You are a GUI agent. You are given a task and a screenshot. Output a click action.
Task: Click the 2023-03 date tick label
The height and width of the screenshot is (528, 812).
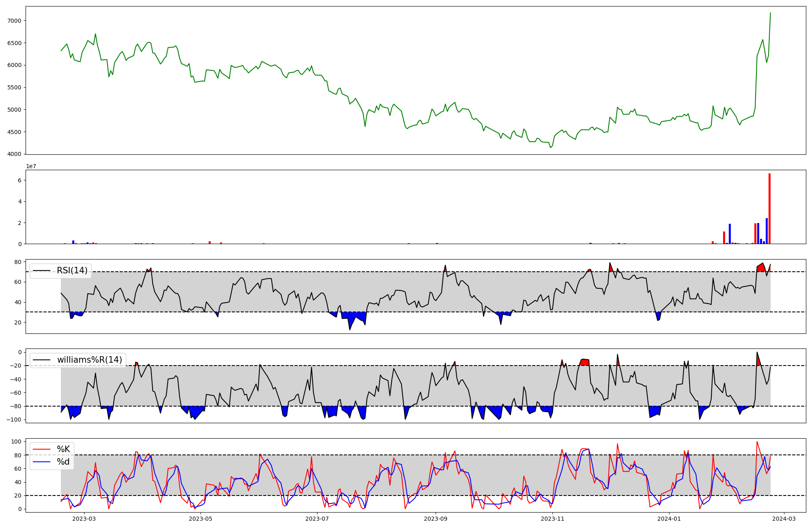coord(84,519)
